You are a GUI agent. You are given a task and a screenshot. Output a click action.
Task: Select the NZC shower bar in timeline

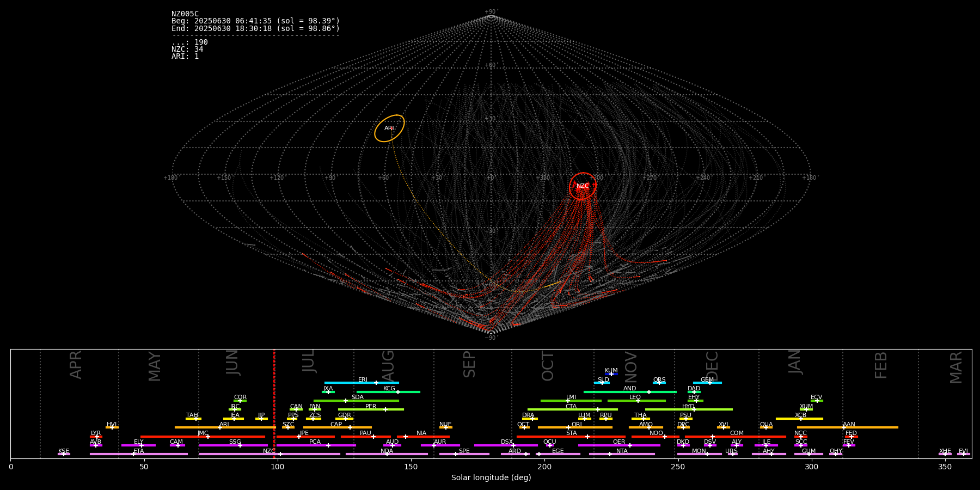pyautogui.click(x=269, y=454)
